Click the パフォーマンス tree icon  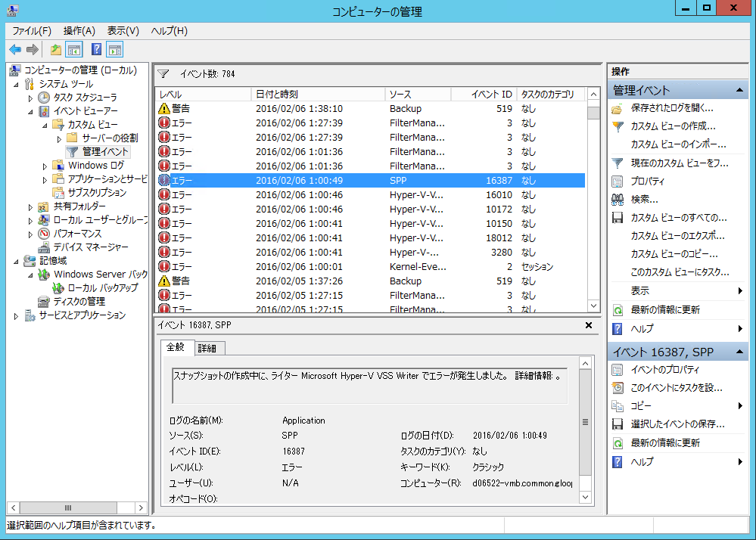tap(44, 234)
